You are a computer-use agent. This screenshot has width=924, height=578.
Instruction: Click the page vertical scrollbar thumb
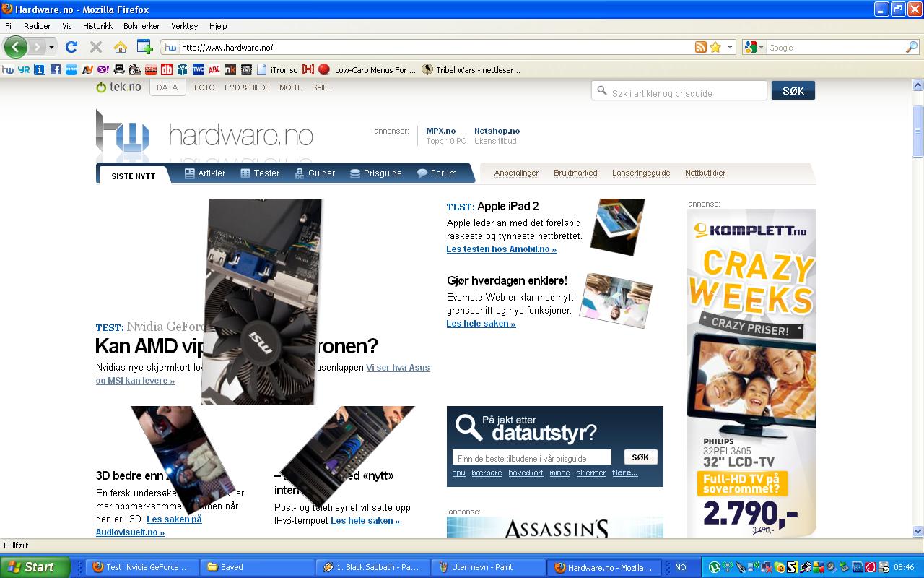coord(918,131)
